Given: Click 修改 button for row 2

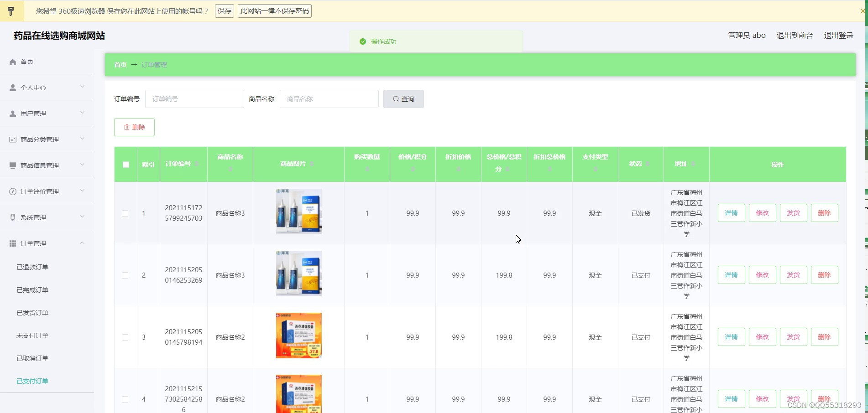Looking at the screenshot, I should [763, 275].
